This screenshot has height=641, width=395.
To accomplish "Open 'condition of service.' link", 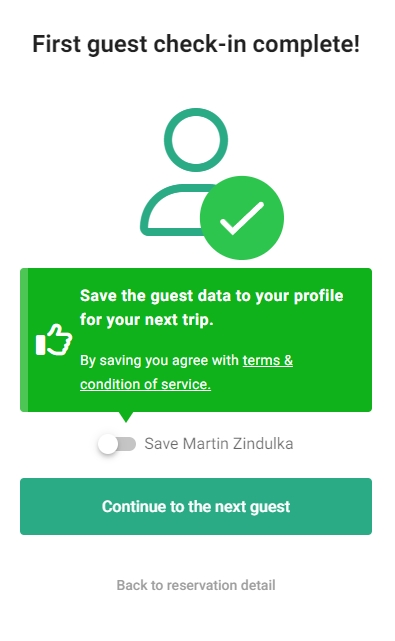I will tap(145, 384).
